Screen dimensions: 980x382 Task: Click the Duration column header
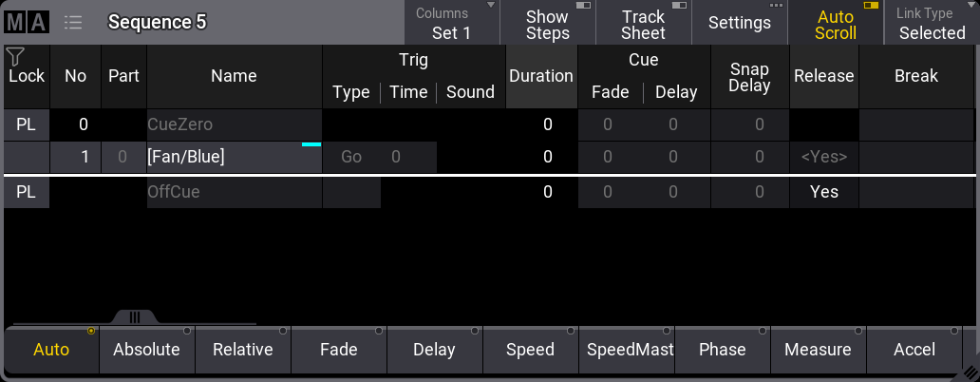tap(540, 76)
